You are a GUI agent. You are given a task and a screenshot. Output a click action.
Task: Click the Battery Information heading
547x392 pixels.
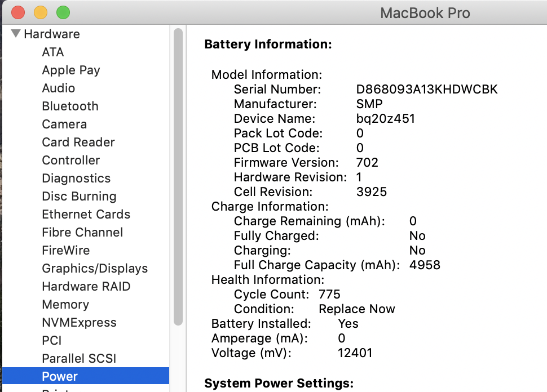click(268, 44)
